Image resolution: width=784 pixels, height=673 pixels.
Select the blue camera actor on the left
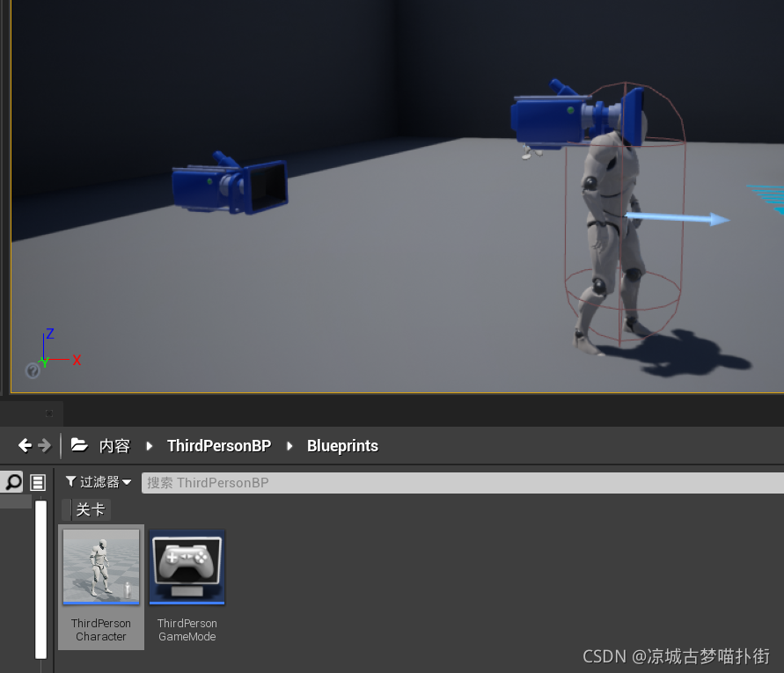coord(230,184)
